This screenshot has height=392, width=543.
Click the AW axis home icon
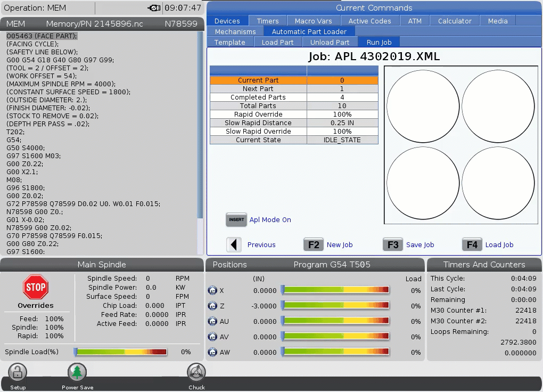click(x=212, y=352)
